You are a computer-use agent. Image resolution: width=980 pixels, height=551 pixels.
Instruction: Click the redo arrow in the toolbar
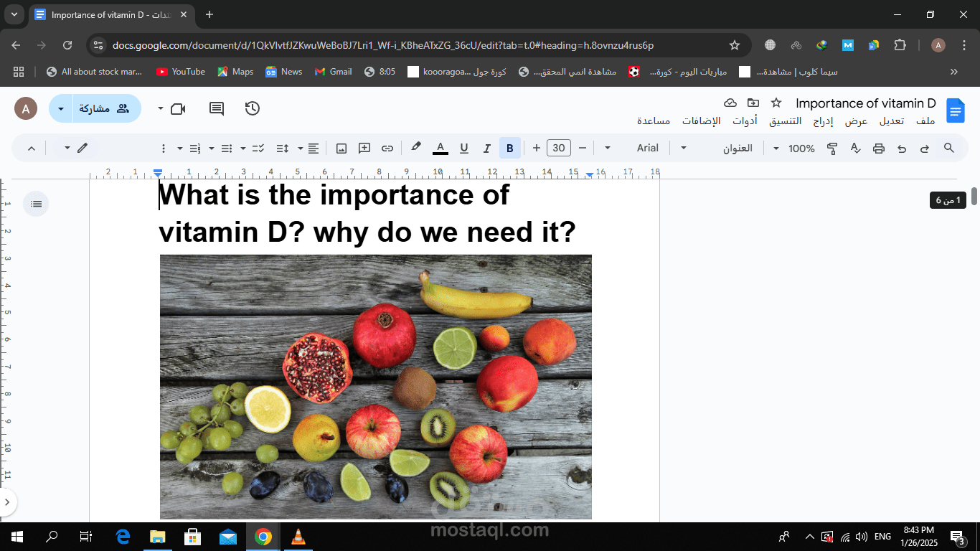(925, 149)
